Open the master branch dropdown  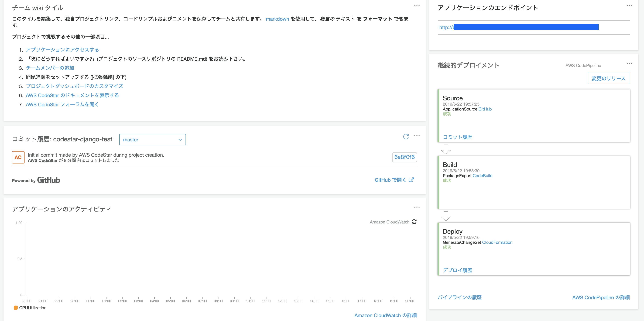152,139
